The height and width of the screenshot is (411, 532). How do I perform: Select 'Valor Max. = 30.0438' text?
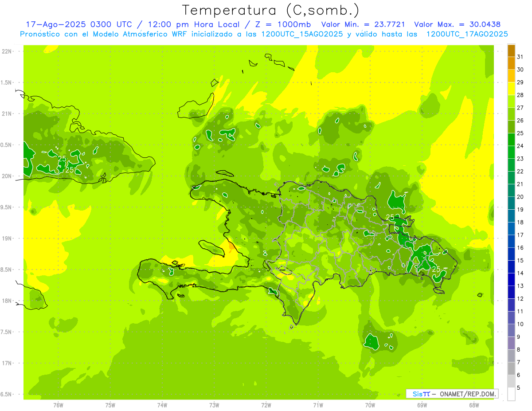457,24
